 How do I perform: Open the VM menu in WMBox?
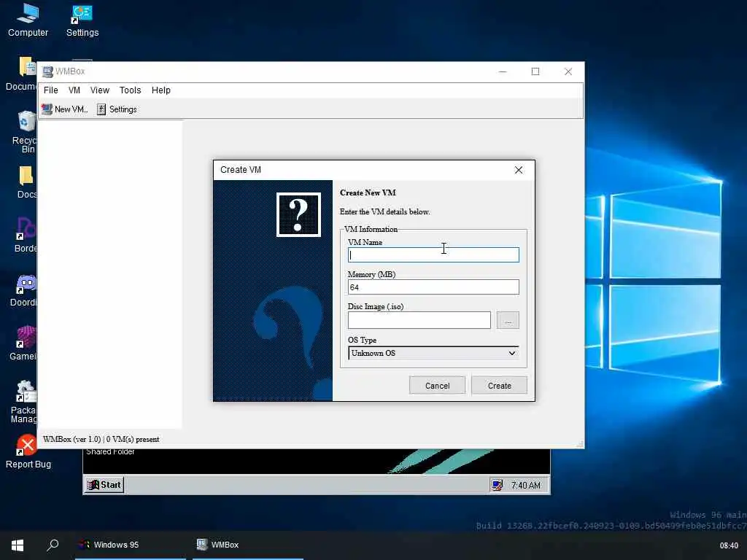[x=74, y=90]
